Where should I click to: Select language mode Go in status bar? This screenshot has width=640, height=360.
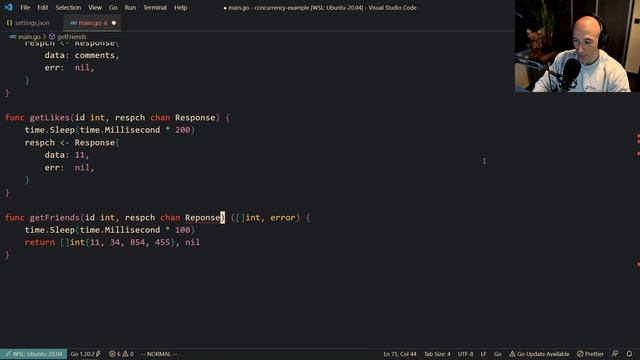click(498, 354)
